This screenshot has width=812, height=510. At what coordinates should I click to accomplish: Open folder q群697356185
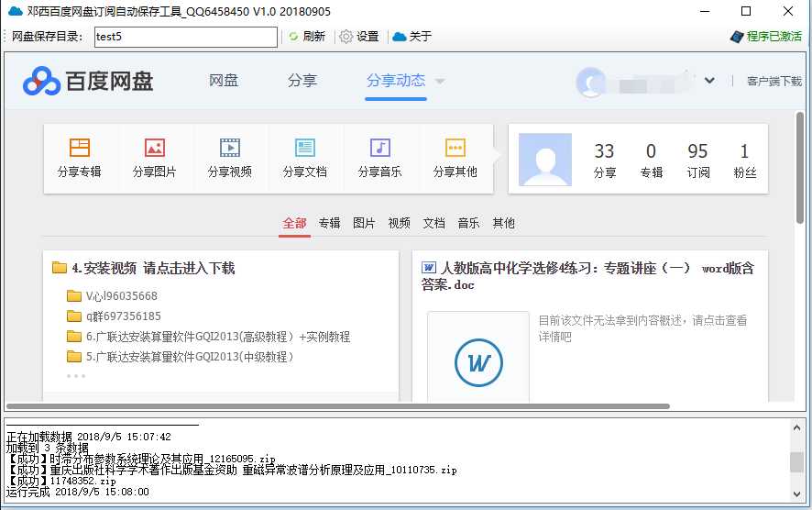[x=123, y=316]
